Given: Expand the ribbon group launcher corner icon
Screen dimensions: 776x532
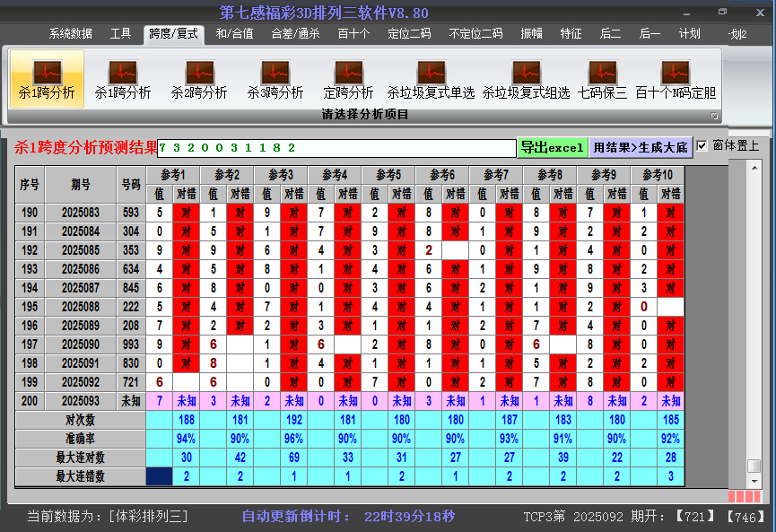Looking at the screenshot, I should (714, 116).
